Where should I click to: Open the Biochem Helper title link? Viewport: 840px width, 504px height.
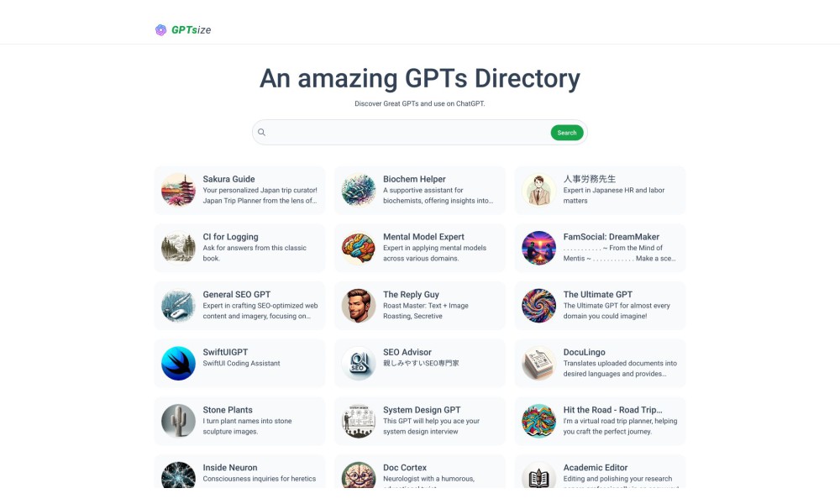pos(414,179)
